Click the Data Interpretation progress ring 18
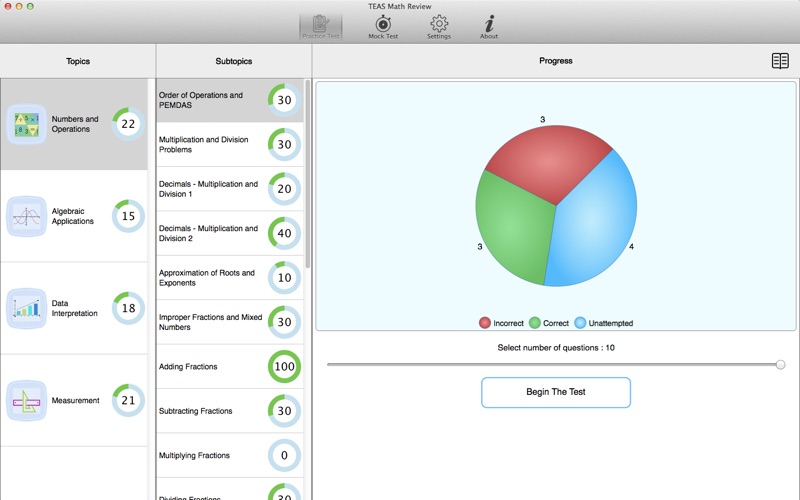Image resolution: width=800 pixels, height=500 pixels. pyautogui.click(x=128, y=308)
